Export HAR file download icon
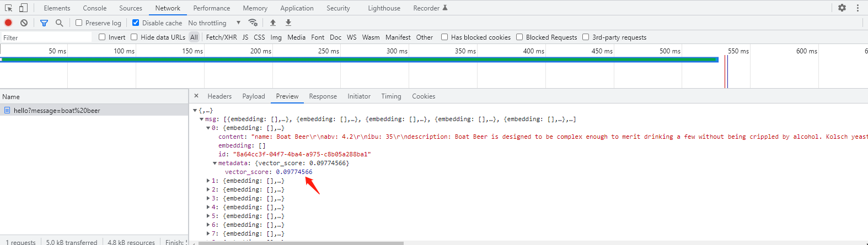The width and height of the screenshot is (868, 245). (288, 23)
